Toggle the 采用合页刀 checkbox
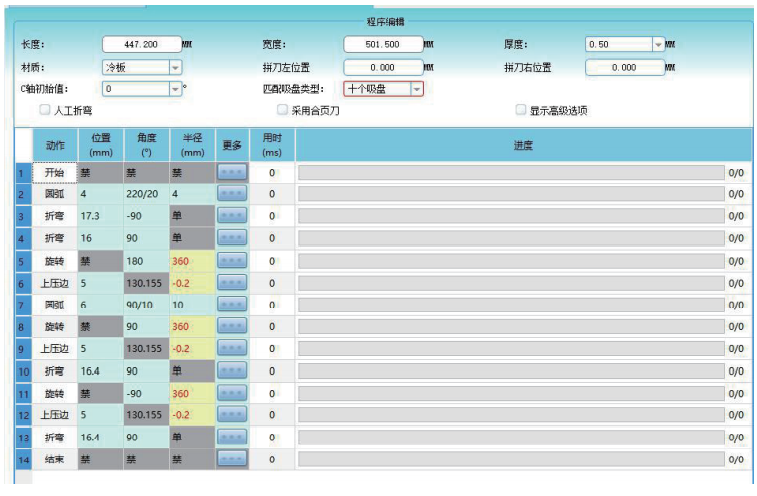Viewport: 757px width, 496px height. [283, 110]
